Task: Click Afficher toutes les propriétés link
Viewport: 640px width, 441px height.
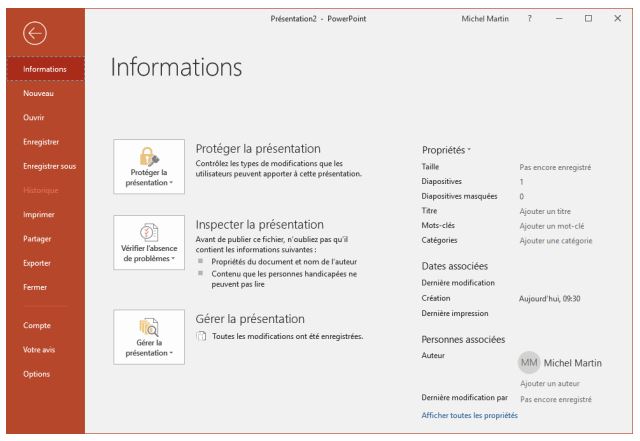Action: pyautogui.click(x=470, y=415)
